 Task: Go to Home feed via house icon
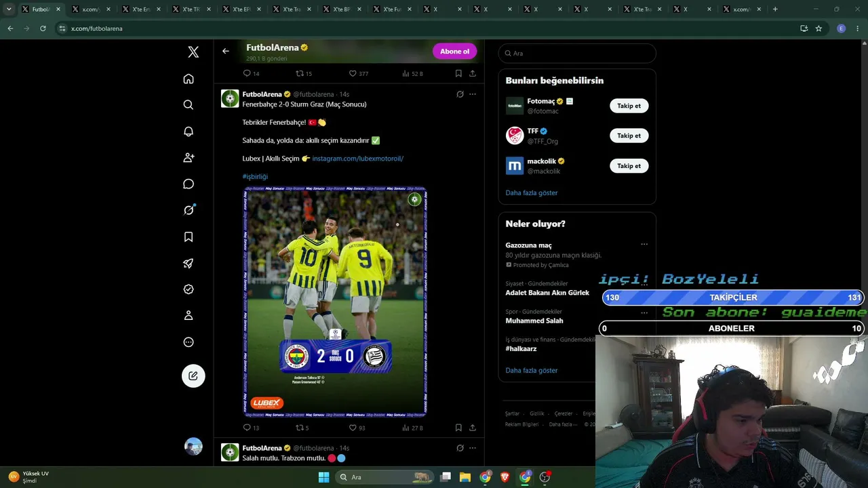coord(189,79)
